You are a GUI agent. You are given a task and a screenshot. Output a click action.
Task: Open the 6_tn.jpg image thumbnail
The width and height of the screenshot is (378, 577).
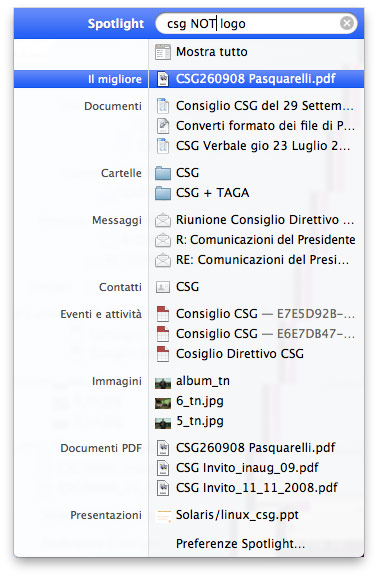(163, 403)
